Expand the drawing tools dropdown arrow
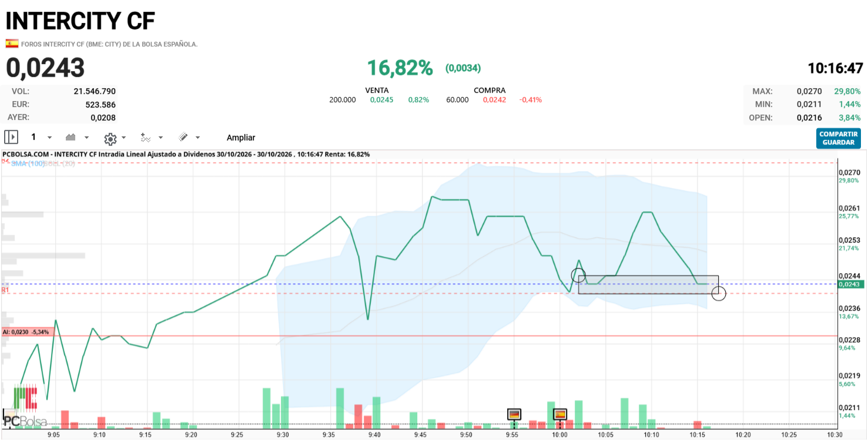This screenshot has width=868, height=440. (x=197, y=137)
